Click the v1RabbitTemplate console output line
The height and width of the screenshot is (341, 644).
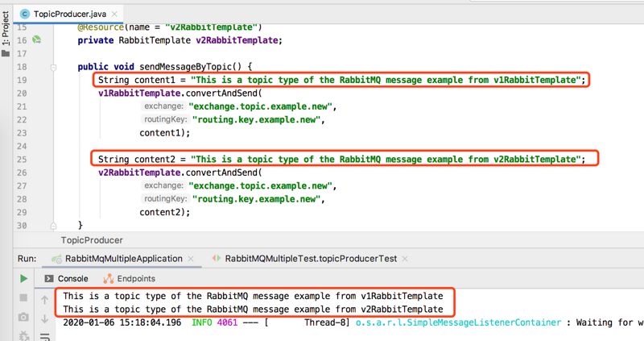click(x=253, y=296)
